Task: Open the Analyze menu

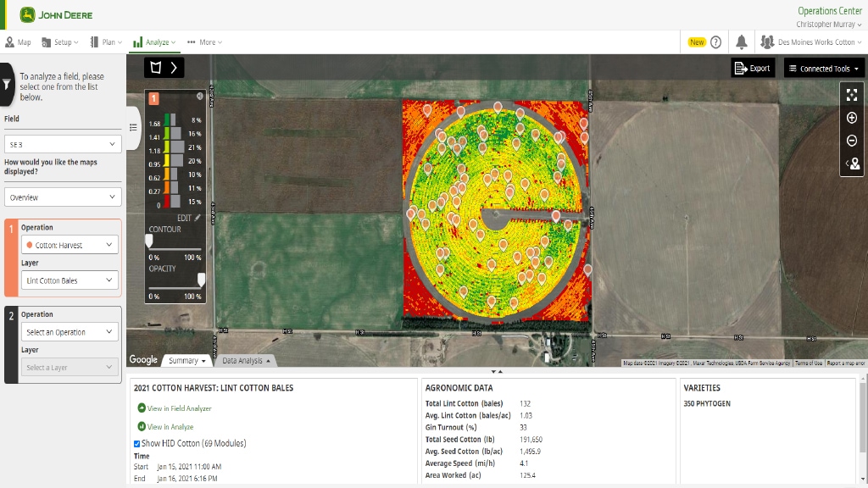Action: point(154,42)
